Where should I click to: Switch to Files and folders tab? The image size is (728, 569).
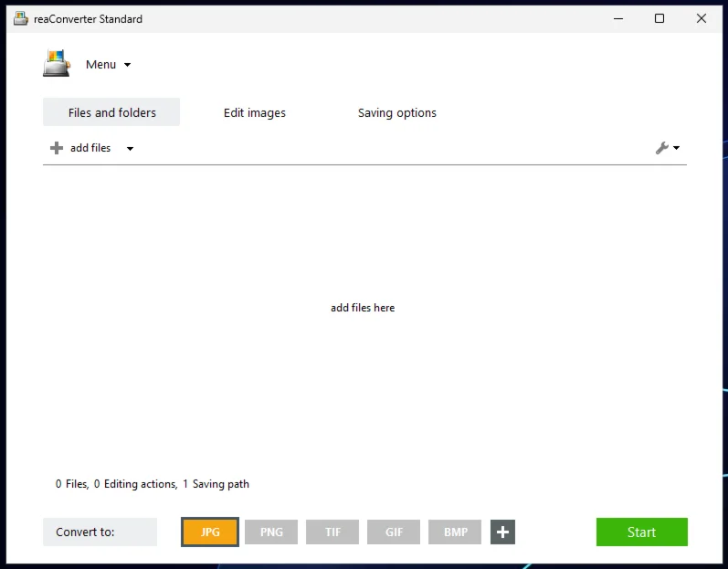(x=111, y=112)
